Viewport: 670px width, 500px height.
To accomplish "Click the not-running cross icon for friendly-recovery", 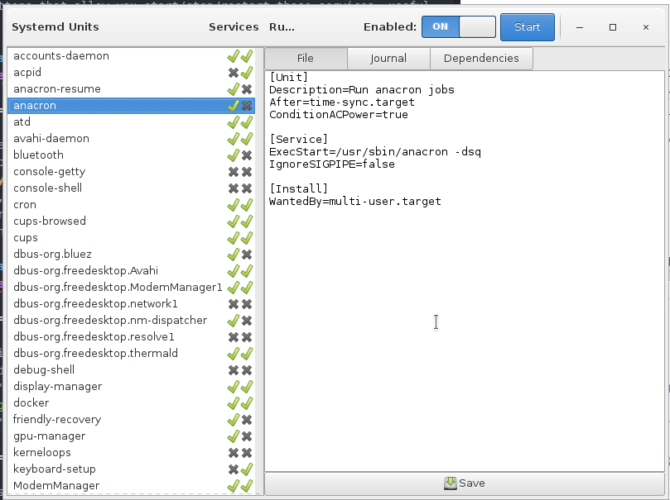I will tap(247, 420).
